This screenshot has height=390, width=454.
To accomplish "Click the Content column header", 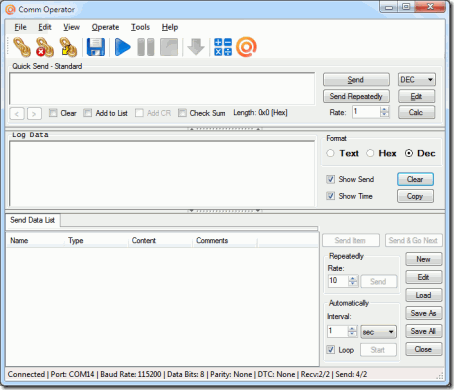I will (160, 241).
